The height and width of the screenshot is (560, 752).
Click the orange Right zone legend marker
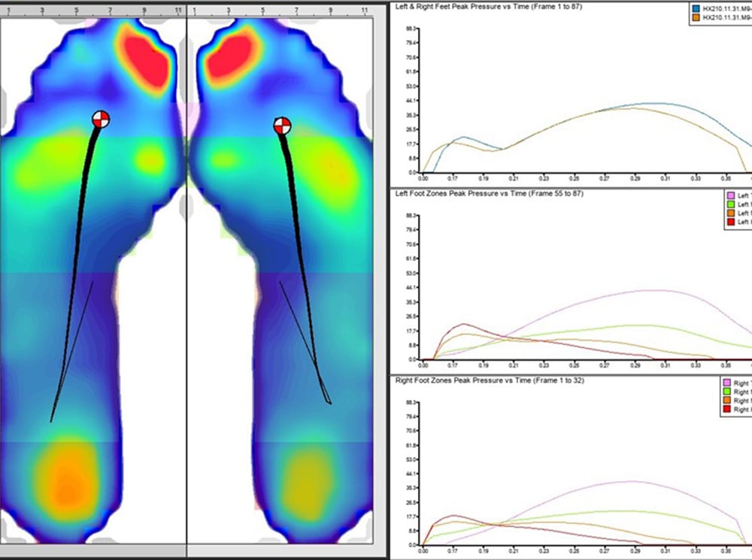pos(727,400)
